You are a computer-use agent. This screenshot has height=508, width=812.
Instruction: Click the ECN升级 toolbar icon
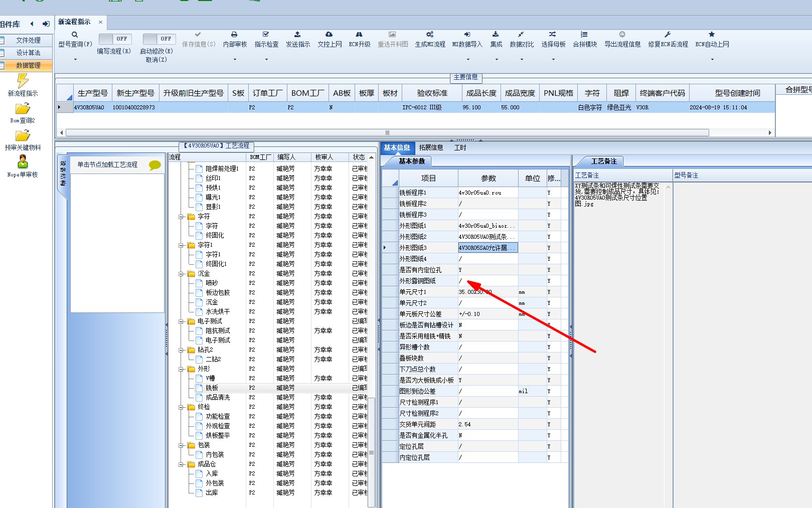(359, 35)
